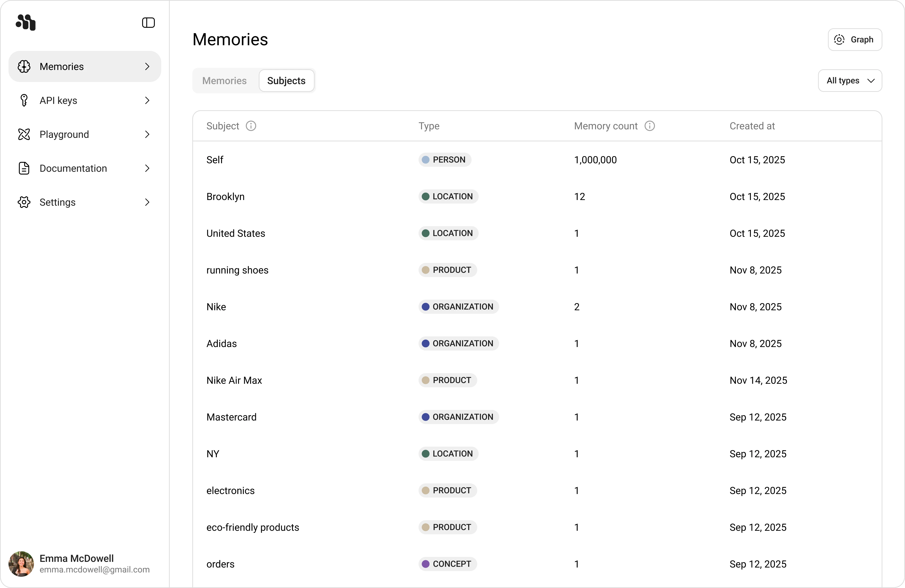The width and height of the screenshot is (905, 588).
Task: Click the Playground icon in sidebar
Action: (x=24, y=134)
